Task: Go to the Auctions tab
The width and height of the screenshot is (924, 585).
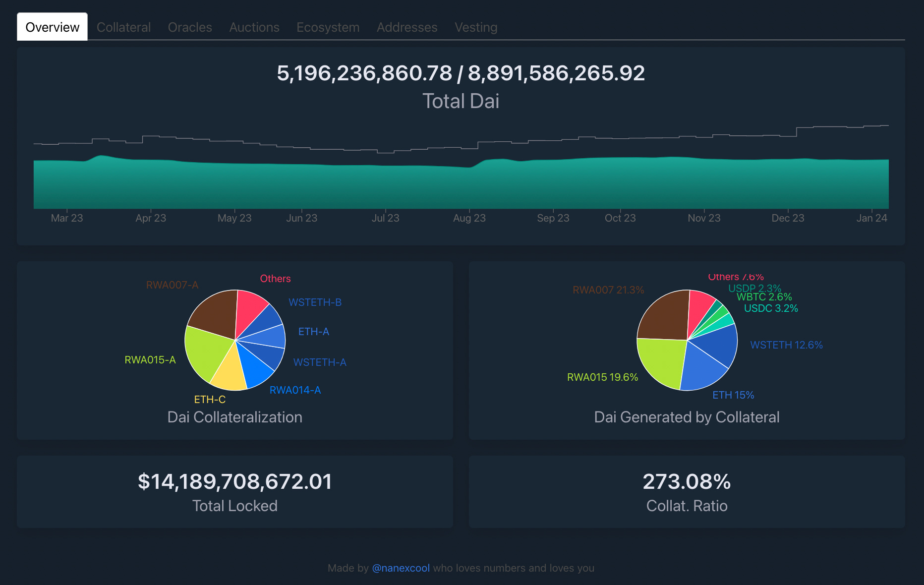Action: 254,27
